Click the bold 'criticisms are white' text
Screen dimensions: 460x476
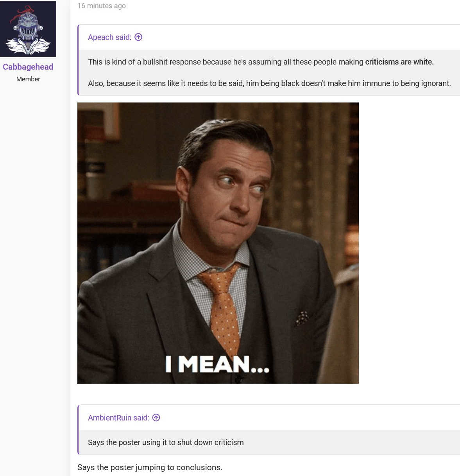coord(399,62)
